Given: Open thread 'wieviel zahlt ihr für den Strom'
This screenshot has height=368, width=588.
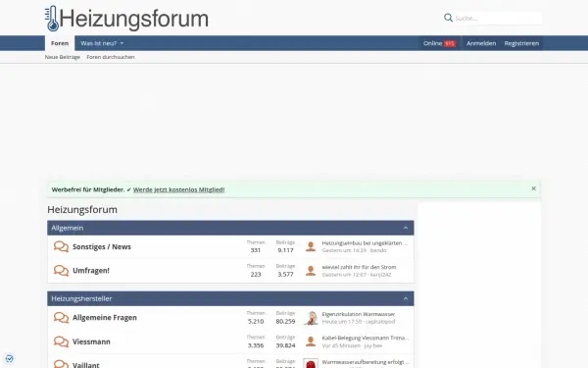Looking at the screenshot, I should coord(359,267).
